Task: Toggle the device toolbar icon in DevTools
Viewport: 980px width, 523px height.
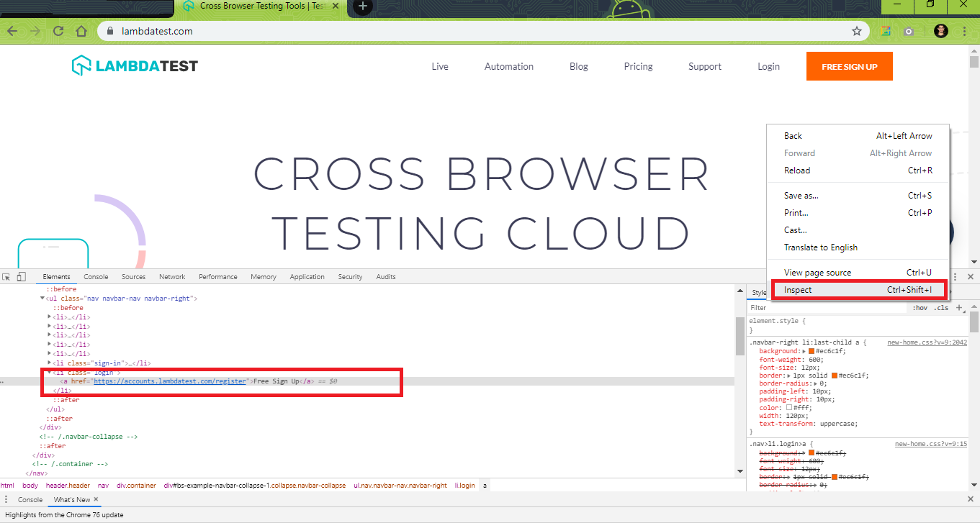Action: (22, 277)
